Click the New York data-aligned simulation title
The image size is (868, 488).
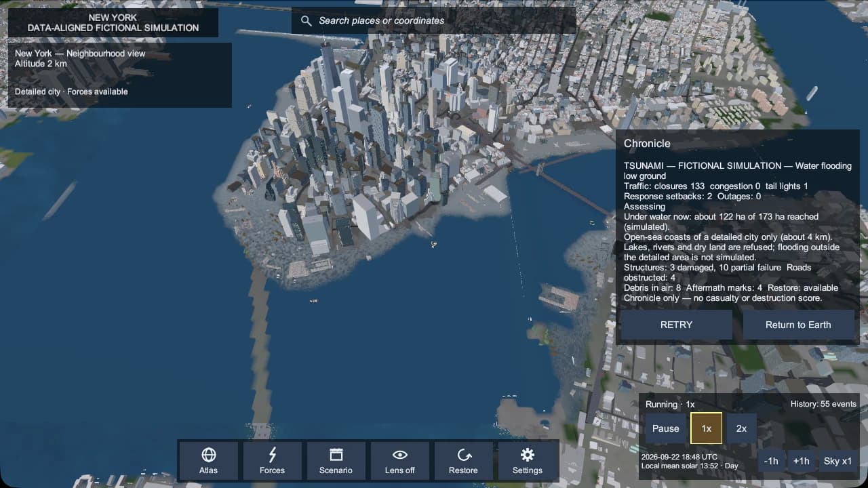(113, 22)
